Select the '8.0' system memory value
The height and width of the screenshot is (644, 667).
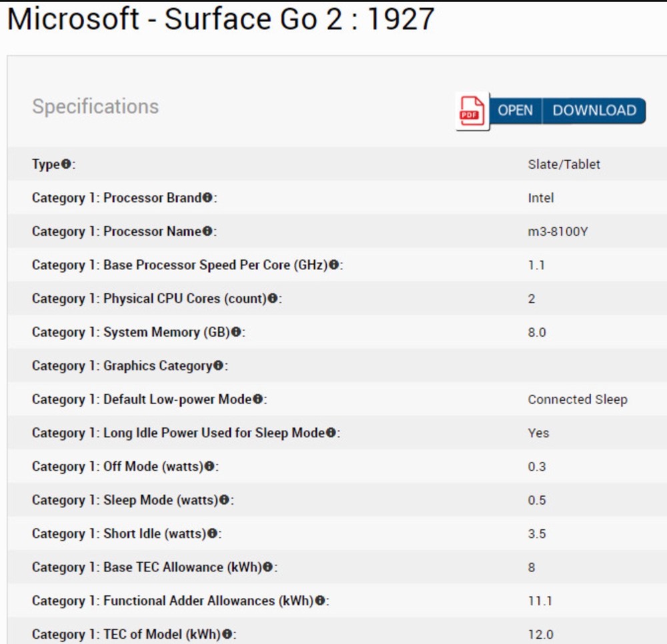coord(537,332)
